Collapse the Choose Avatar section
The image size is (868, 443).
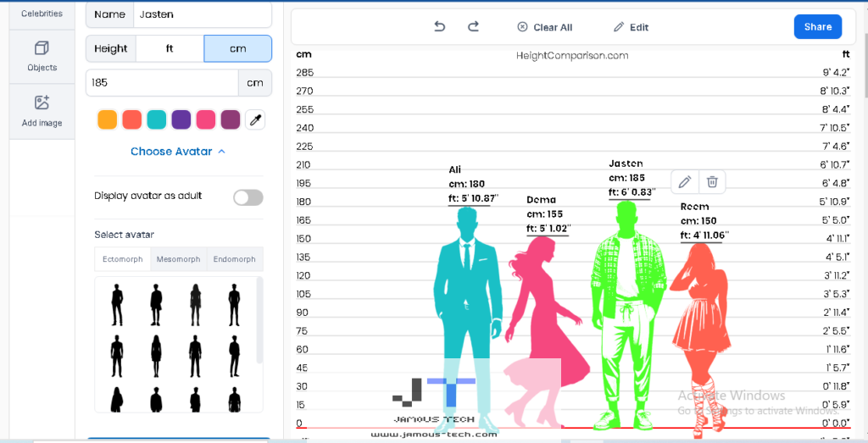pos(178,152)
